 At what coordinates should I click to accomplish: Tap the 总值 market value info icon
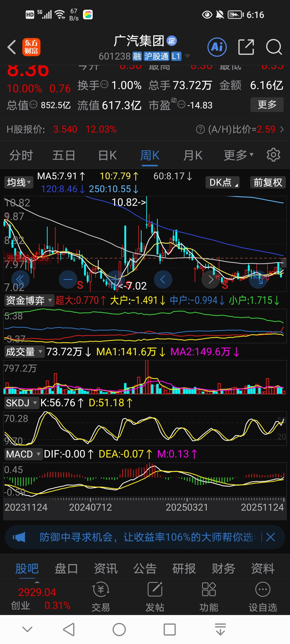coord(33,104)
